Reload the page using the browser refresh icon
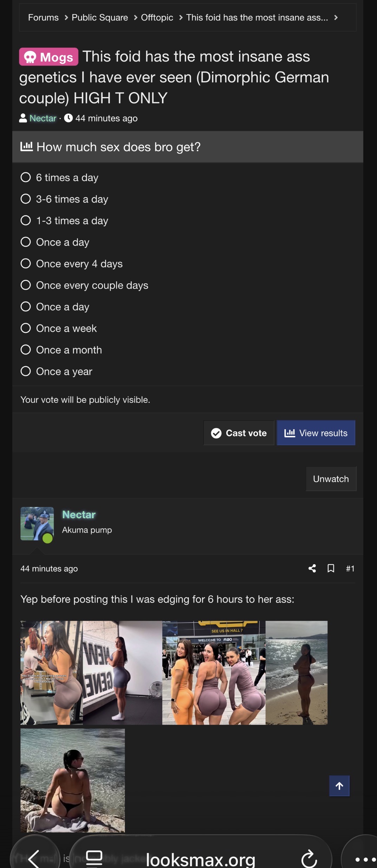This screenshot has height=868, width=377. pyautogui.click(x=309, y=859)
